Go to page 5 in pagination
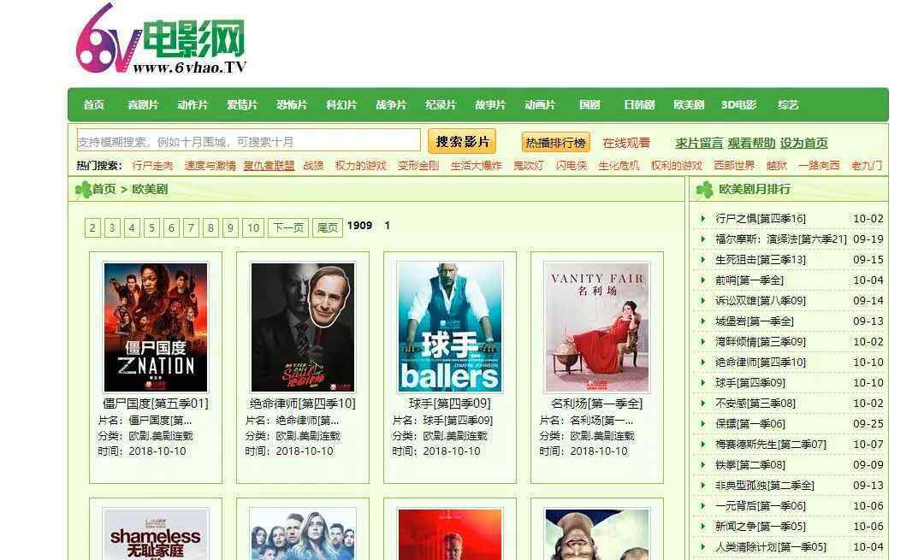Image resolution: width=924 pixels, height=560 pixels. tap(151, 227)
